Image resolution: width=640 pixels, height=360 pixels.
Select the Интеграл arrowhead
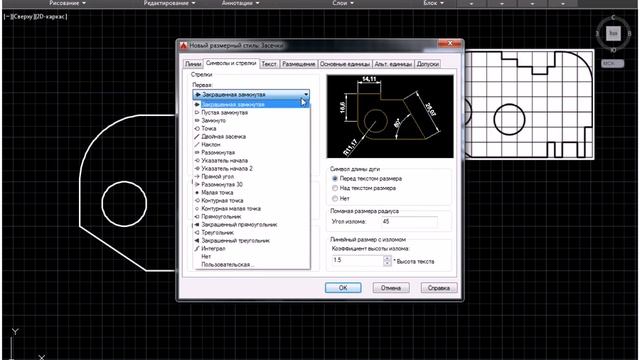click(x=251, y=248)
